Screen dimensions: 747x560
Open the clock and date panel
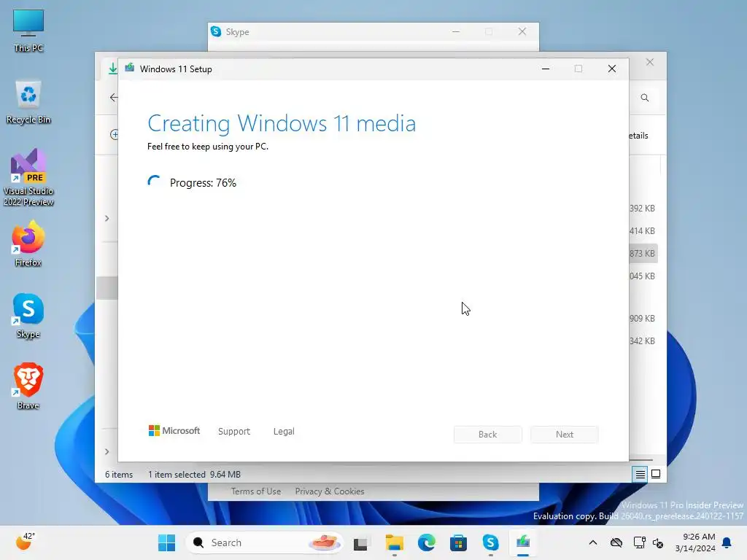695,542
